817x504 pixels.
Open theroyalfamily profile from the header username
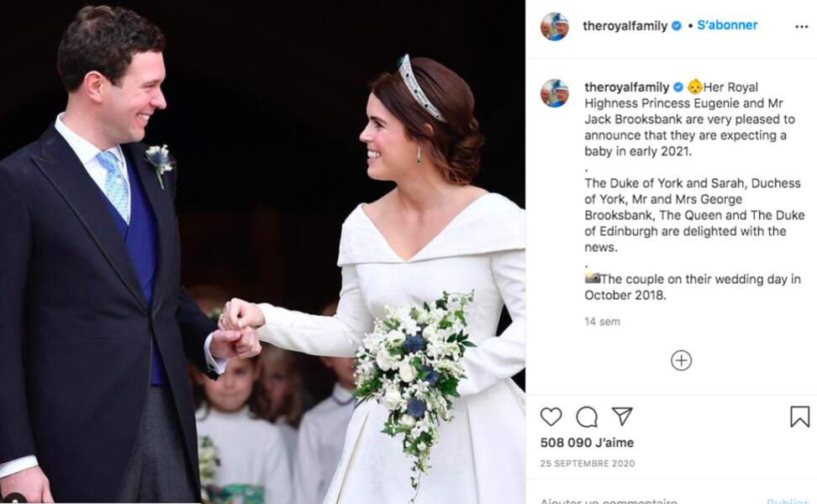[625, 25]
